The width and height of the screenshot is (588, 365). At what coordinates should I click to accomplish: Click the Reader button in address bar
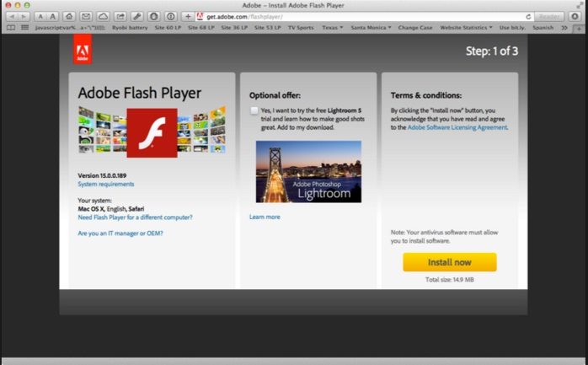coord(549,17)
